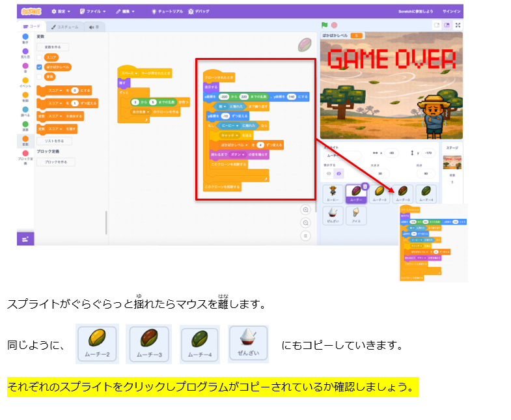The height and width of the screenshot is (420, 511).
Task: Switch to small stage layout
Action: tap(437, 25)
